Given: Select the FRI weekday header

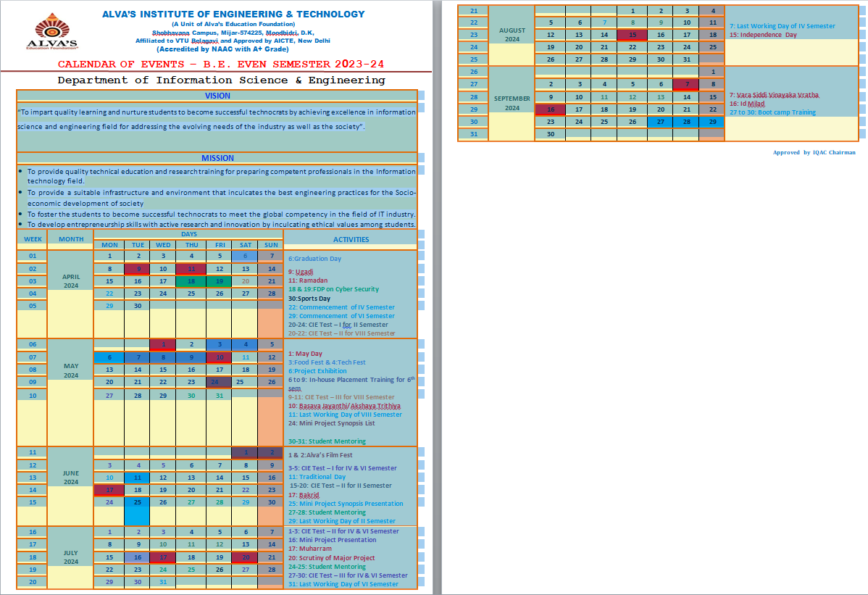Looking at the screenshot, I should click(x=220, y=245).
